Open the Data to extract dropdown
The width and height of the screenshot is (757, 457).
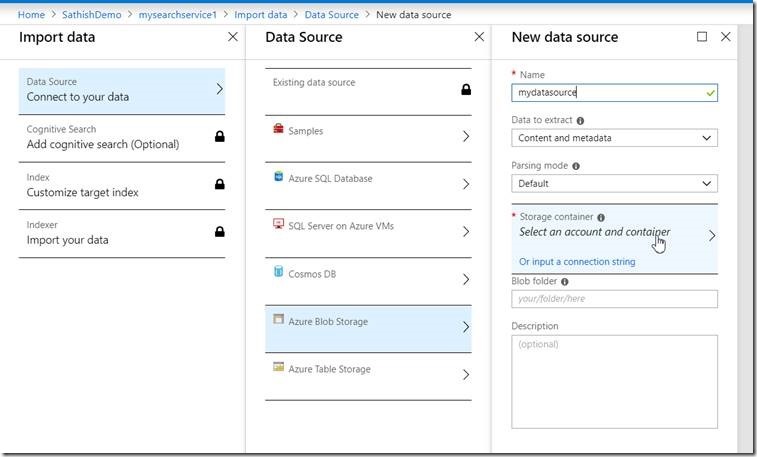[x=614, y=138]
